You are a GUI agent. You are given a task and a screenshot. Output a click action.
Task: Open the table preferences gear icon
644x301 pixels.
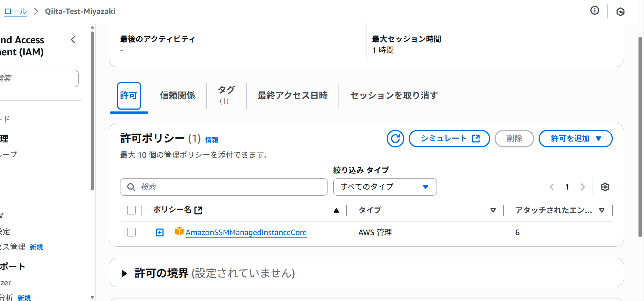605,187
